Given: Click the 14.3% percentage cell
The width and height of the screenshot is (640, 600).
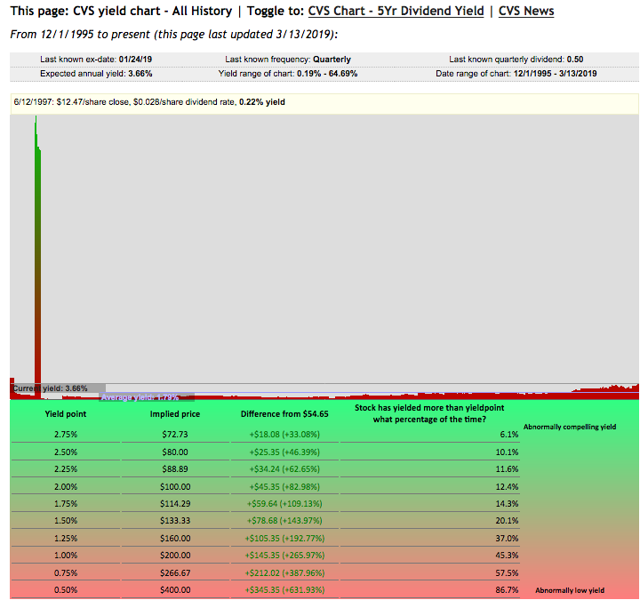Looking at the screenshot, I should pos(507,504).
